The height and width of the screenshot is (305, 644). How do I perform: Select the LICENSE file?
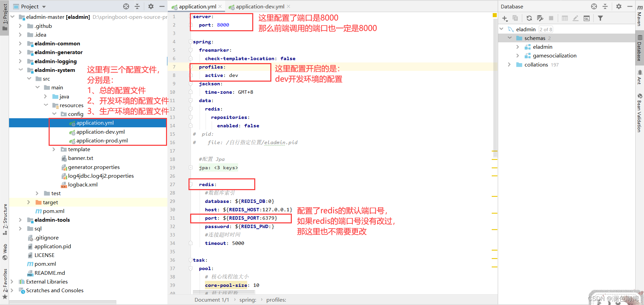[x=44, y=255]
